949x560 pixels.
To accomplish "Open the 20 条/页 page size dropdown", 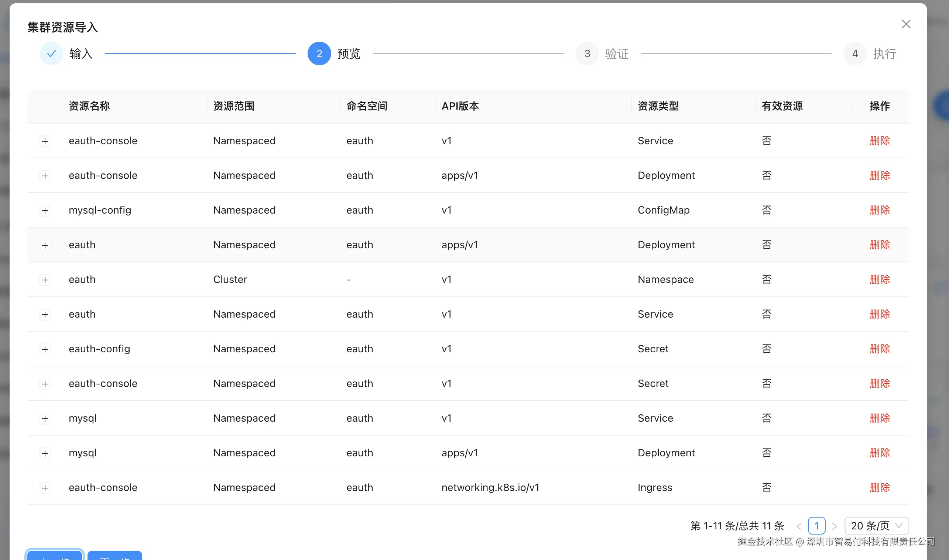I will pyautogui.click(x=876, y=526).
